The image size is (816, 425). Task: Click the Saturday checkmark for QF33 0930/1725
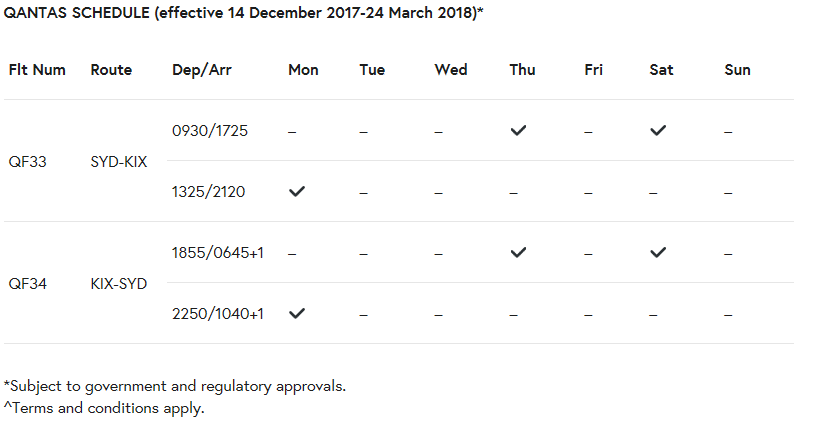point(658,131)
